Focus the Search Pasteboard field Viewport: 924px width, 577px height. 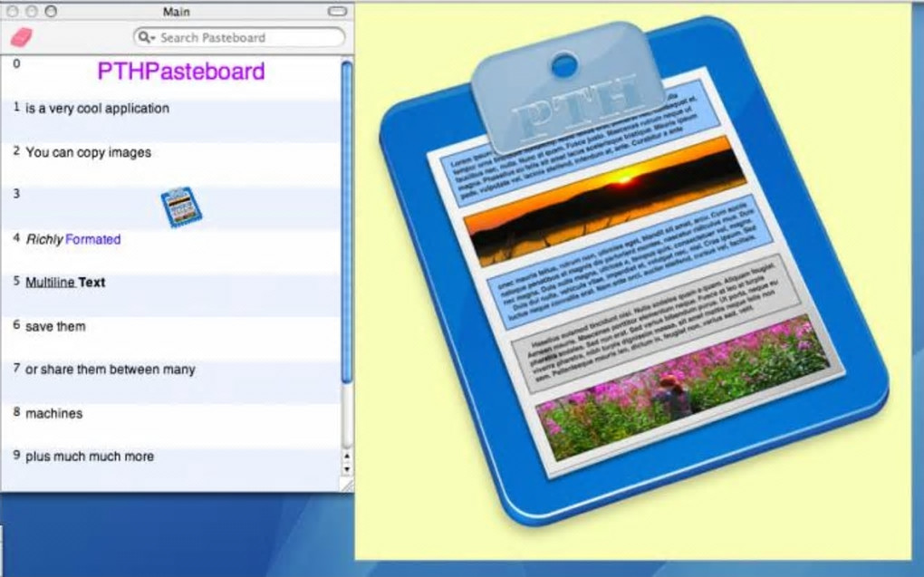[238, 38]
